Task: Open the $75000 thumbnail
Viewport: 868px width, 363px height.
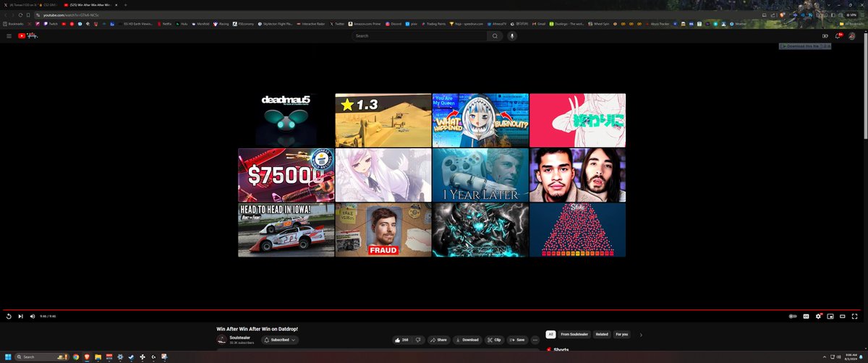Action: 286,175
